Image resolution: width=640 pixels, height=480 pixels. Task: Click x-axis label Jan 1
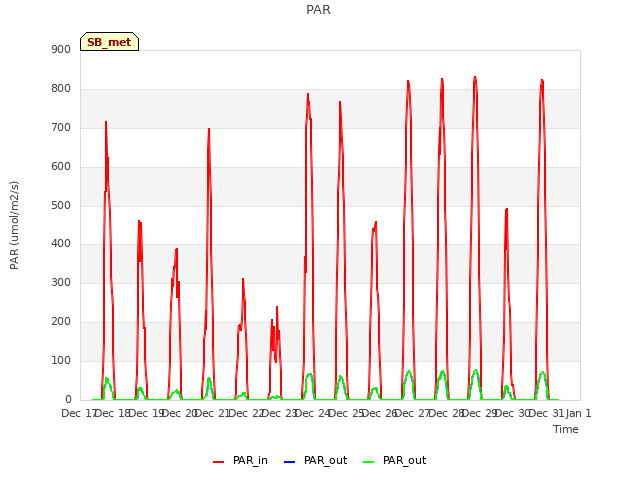point(578,413)
